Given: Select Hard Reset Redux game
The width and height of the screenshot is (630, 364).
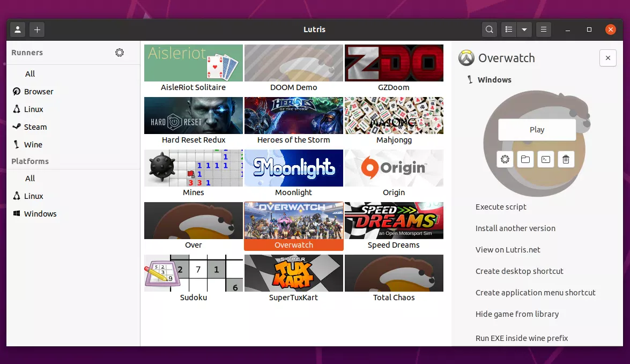Looking at the screenshot, I should pos(193,121).
